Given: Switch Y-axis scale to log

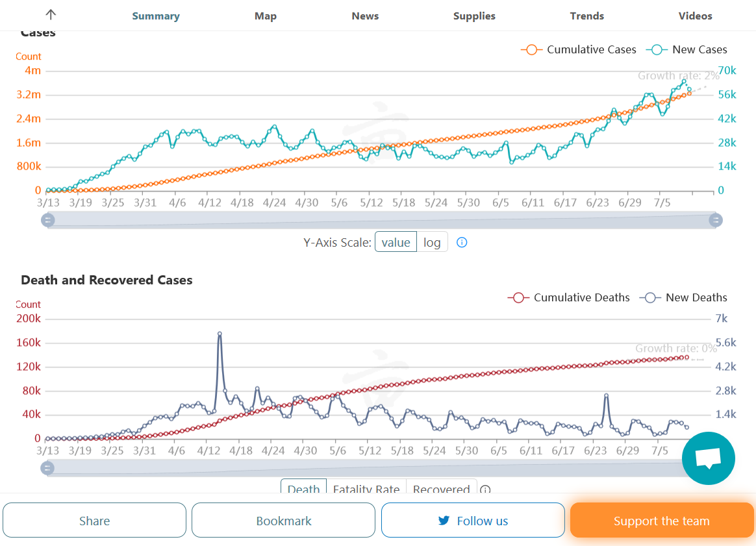Looking at the screenshot, I should tap(432, 242).
